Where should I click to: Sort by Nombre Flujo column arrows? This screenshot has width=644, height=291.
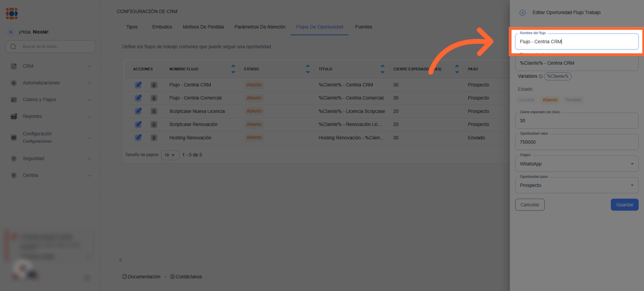click(x=233, y=69)
